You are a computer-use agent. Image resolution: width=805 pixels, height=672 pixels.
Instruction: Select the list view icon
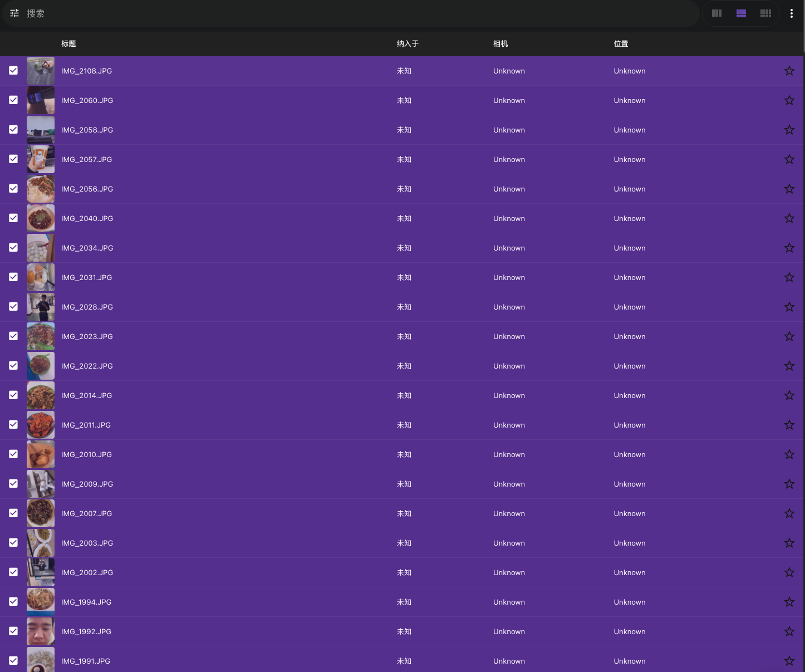pyautogui.click(x=741, y=13)
